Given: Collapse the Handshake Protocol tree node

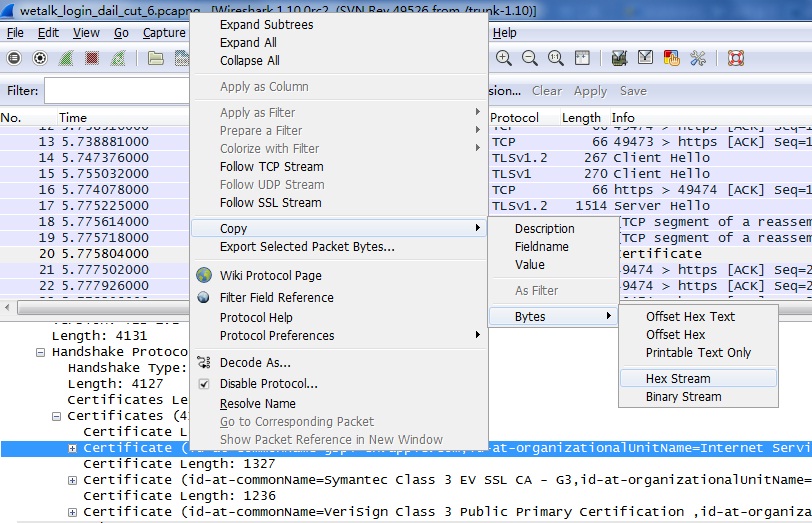Looking at the screenshot, I should pyautogui.click(x=40, y=353).
